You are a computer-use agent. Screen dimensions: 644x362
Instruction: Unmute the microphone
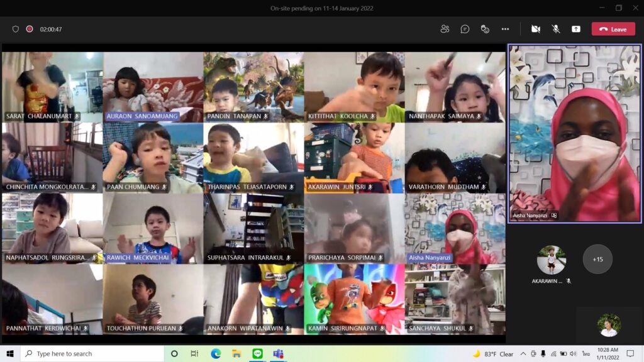556,29
